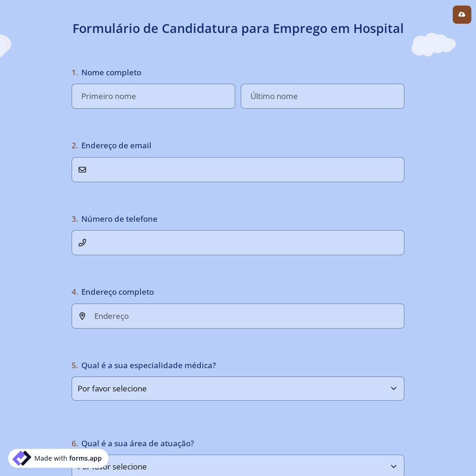
Task: Click the location pin icon in the address field
Action: tap(82, 316)
